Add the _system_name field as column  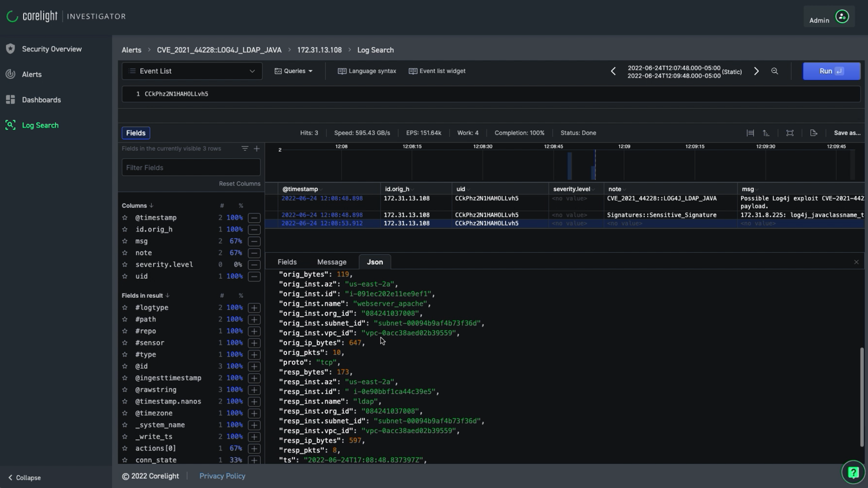[255, 425]
